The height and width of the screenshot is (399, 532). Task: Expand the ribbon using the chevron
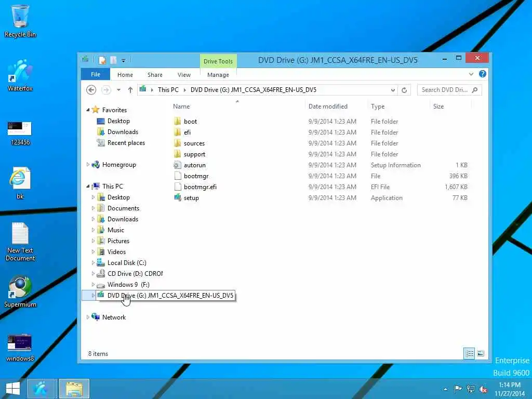click(x=471, y=74)
